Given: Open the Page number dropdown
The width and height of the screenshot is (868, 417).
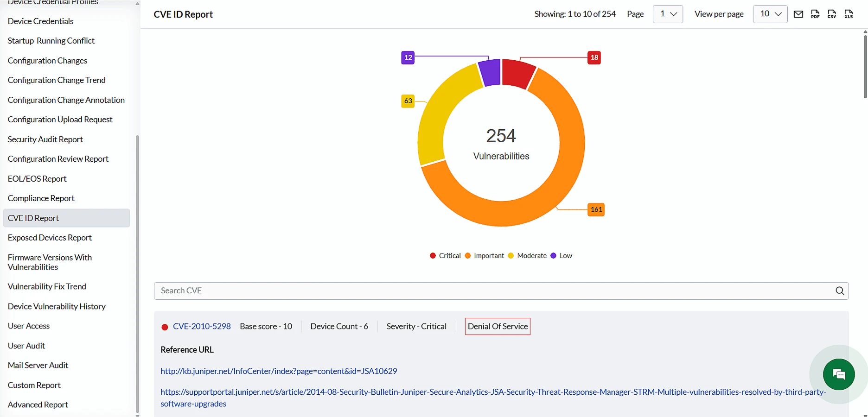Looking at the screenshot, I should coord(668,14).
